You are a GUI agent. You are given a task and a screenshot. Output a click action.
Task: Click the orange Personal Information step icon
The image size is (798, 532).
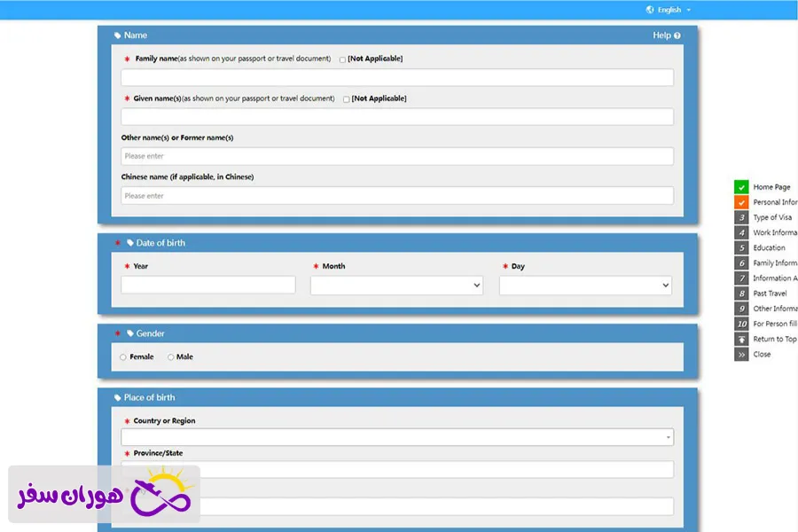click(x=741, y=202)
